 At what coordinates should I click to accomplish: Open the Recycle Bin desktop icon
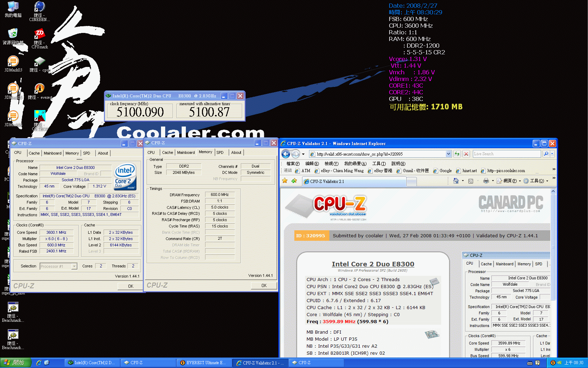click(x=13, y=36)
